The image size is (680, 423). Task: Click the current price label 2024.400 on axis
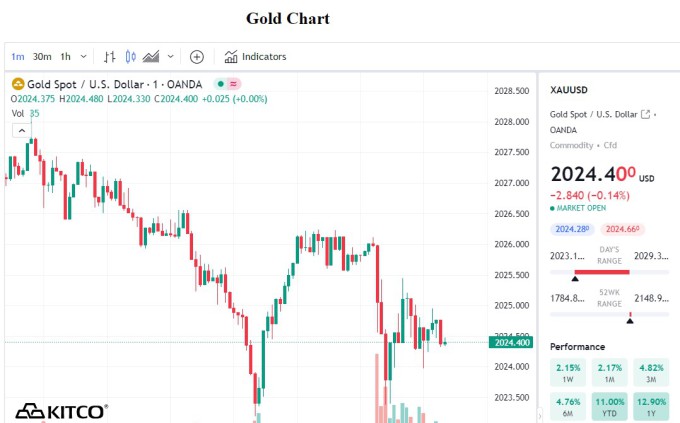(x=511, y=343)
